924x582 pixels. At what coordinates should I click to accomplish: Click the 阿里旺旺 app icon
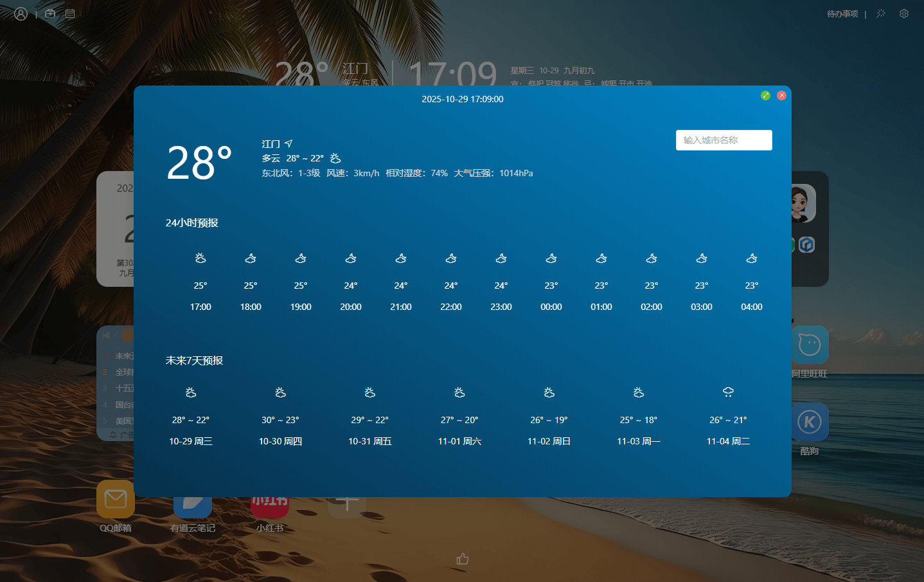point(810,345)
